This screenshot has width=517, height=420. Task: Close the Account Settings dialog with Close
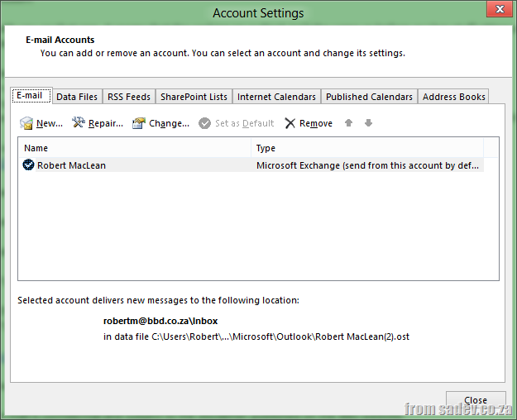pos(476,400)
